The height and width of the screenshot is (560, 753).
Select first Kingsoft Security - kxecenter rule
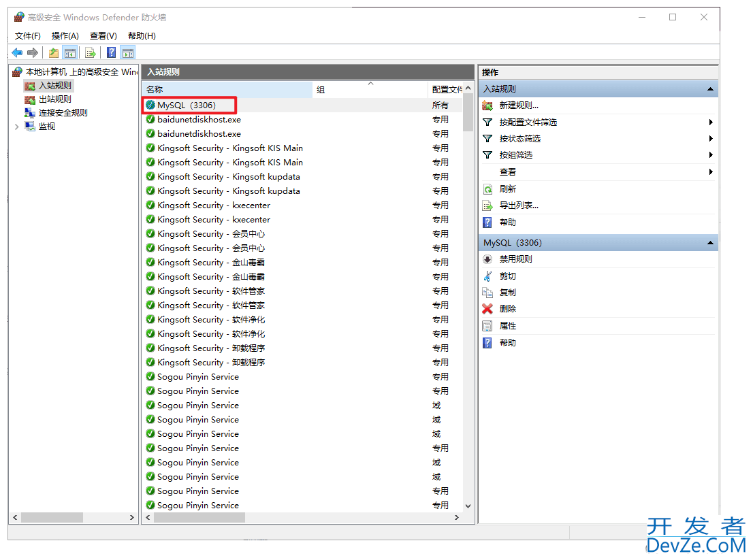(302, 205)
